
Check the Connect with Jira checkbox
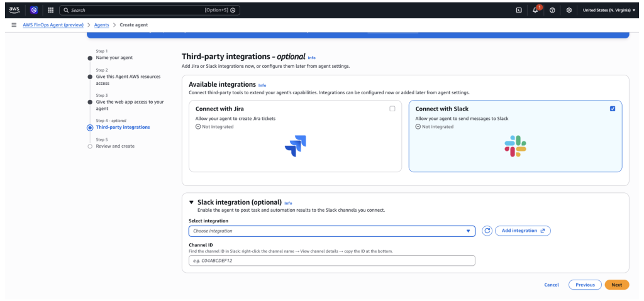[x=392, y=109]
